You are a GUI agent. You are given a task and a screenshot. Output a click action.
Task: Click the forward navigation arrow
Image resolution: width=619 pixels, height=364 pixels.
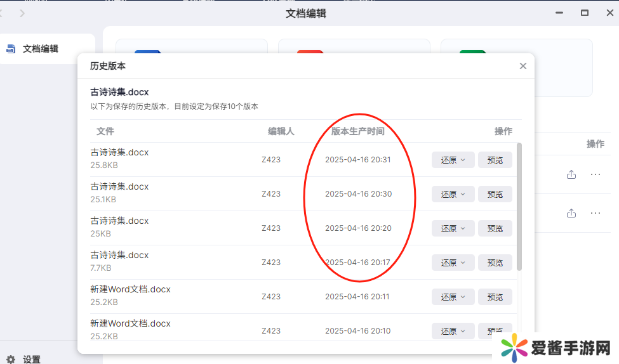pyautogui.click(x=23, y=13)
